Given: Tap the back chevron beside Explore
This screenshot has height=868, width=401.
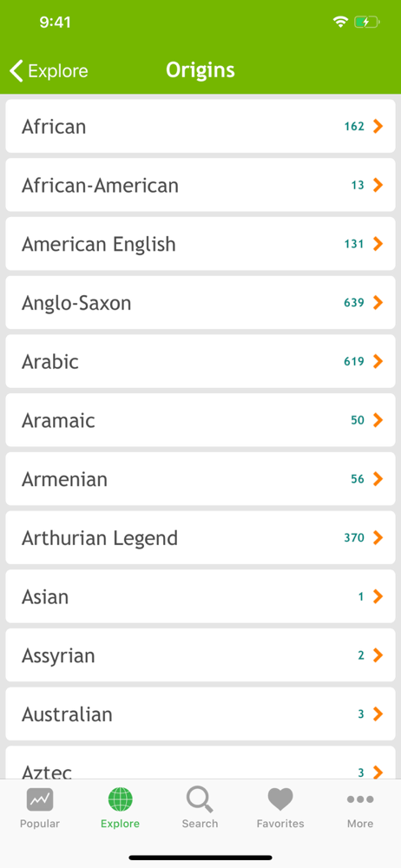Looking at the screenshot, I should pyautogui.click(x=16, y=71).
